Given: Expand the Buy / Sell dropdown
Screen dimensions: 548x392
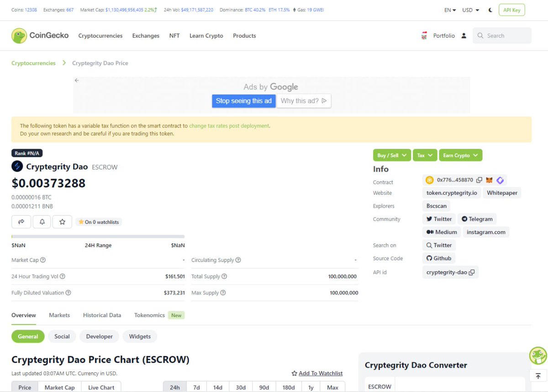Looking at the screenshot, I should 392,155.
